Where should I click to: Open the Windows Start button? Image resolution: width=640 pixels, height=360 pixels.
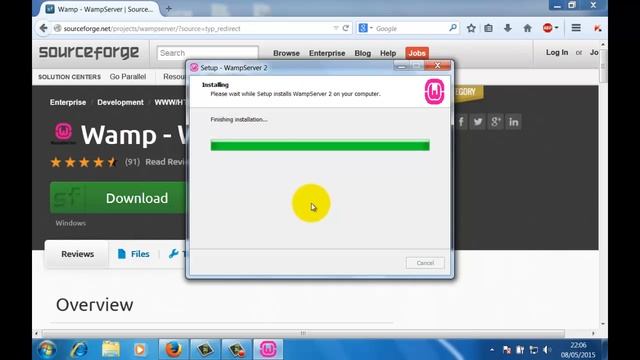[47, 349]
